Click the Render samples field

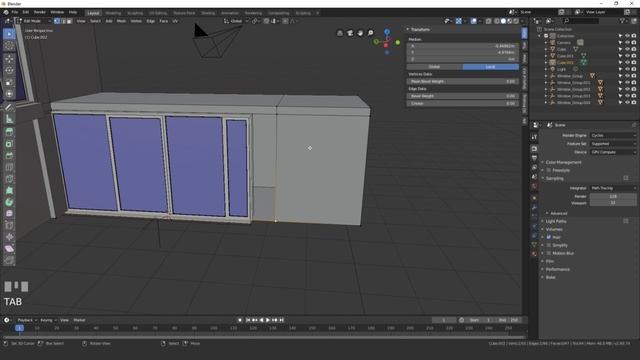[613, 196]
